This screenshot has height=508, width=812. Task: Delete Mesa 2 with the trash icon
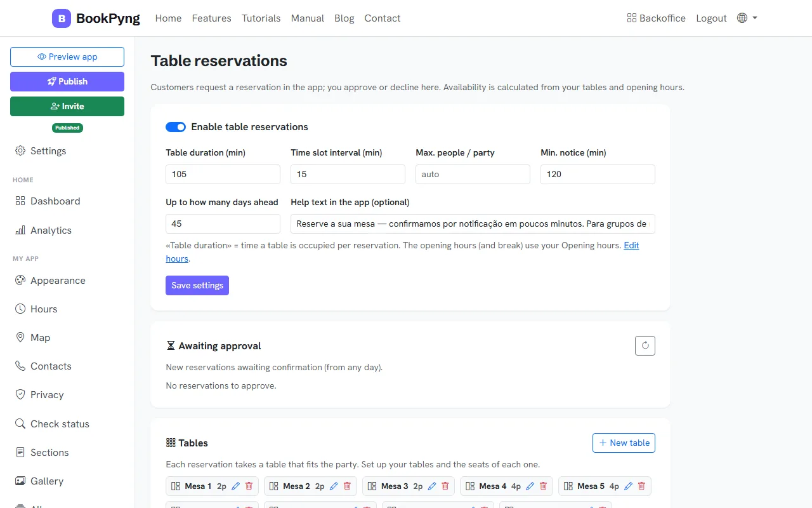347,486
